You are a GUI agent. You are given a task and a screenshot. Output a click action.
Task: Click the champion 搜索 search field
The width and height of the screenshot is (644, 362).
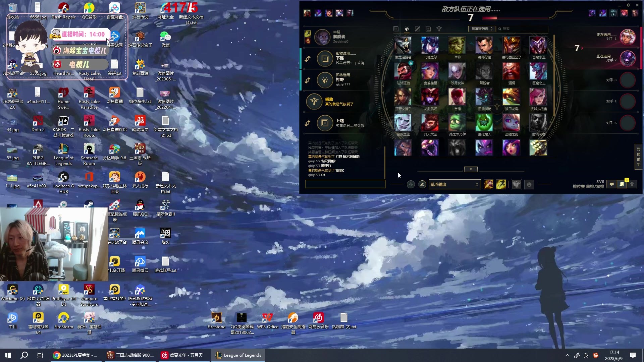[522, 29]
